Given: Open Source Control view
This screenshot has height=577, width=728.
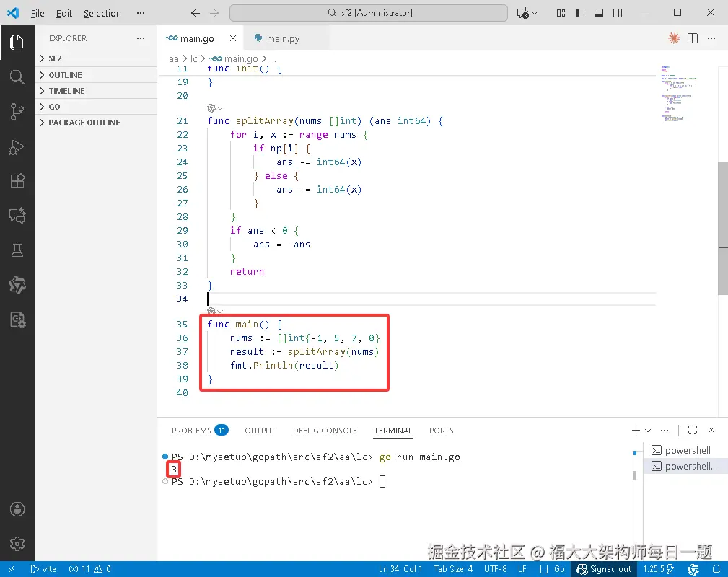Looking at the screenshot, I should [x=17, y=111].
